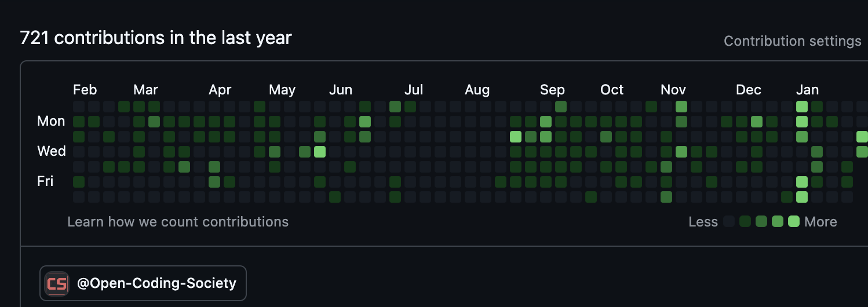Click the bright Saturday cell in January
Image resolution: width=868 pixels, height=307 pixels.
coord(802,197)
